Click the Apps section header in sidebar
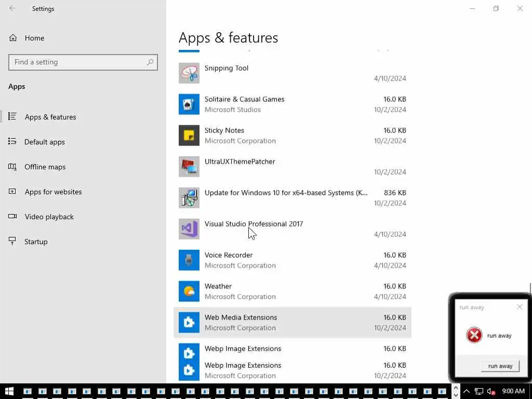 point(17,87)
